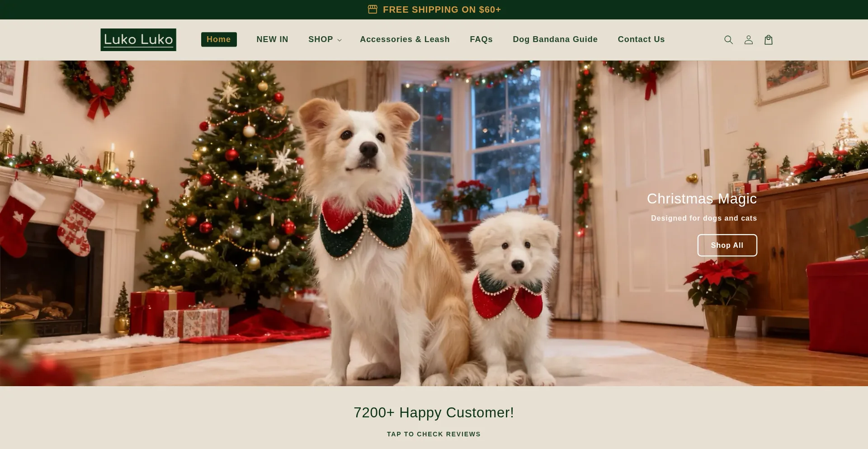Tap to check reviews link
The width and height of the screenshot is (868, 449).
[x=434, y=434]
